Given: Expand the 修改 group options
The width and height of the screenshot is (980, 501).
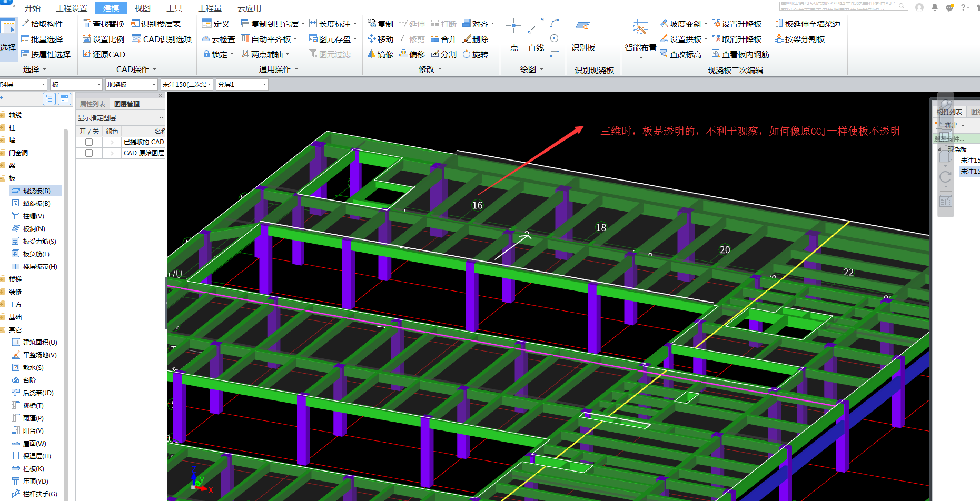Looking at the screenshot, I should [430, 69].
